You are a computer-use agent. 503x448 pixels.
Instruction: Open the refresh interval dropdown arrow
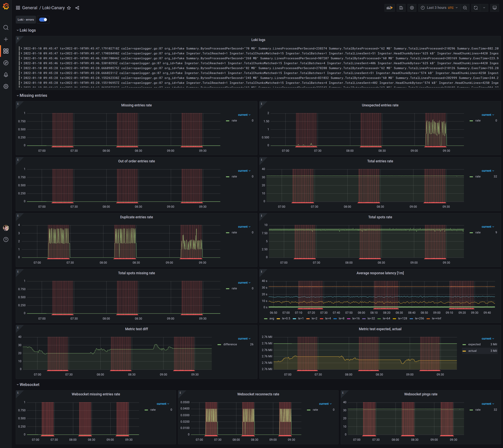point(484,8)
